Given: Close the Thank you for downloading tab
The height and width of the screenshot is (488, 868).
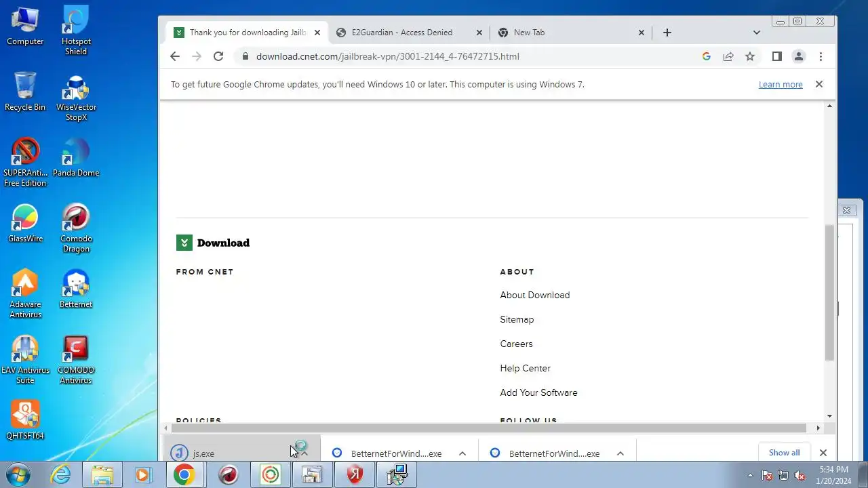Looking at the screenshot, I should click(317, 33).
